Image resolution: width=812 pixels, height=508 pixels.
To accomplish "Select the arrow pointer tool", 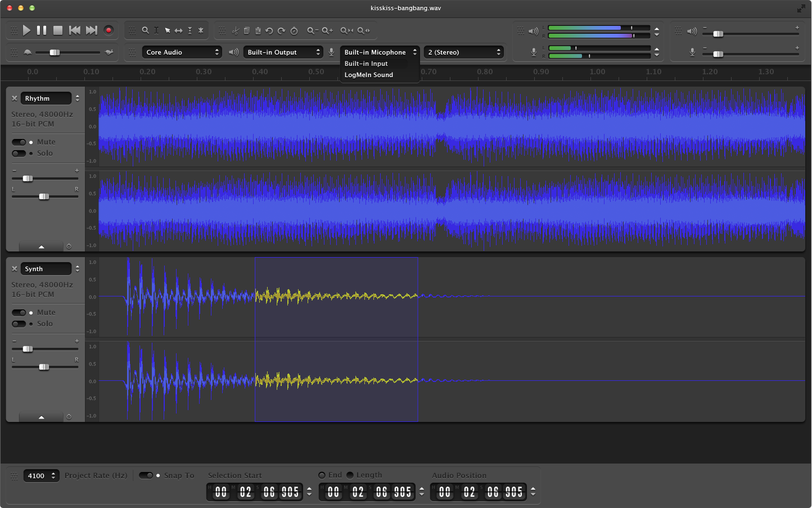I will 168,30.
